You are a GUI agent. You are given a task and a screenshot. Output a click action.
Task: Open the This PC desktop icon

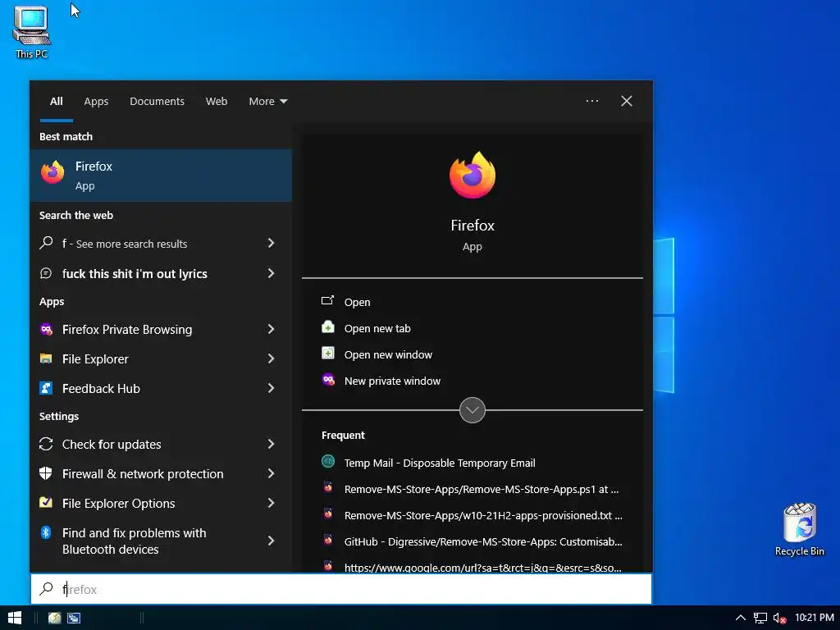pyautogui.click(x=32, y=32)
